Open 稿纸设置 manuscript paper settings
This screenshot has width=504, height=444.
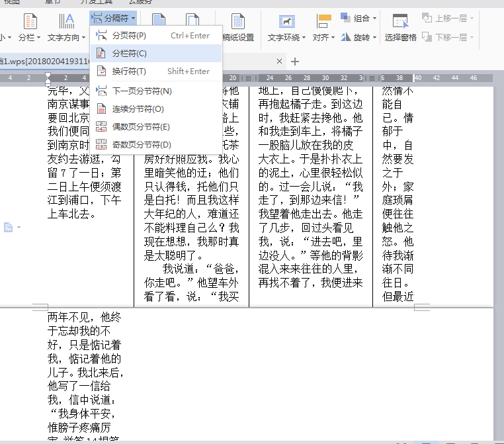click(238, 38)
